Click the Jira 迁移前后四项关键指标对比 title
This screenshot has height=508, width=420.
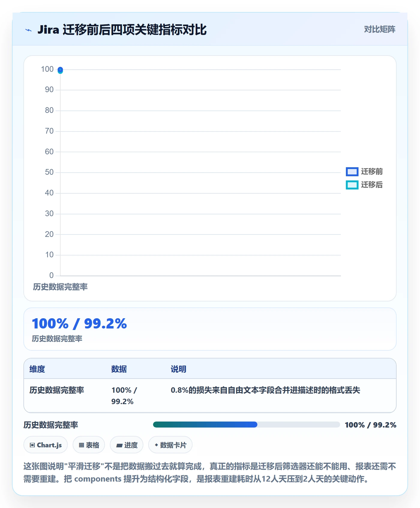(122, 30)
